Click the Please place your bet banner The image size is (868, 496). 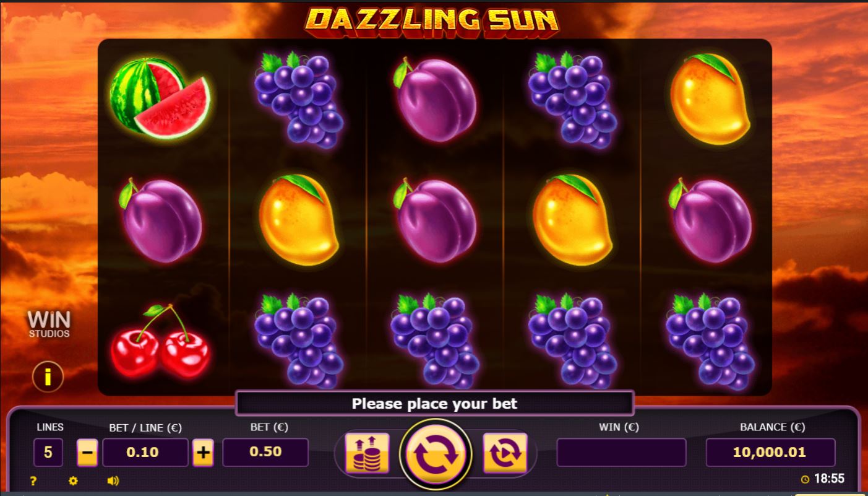point(434,404)
